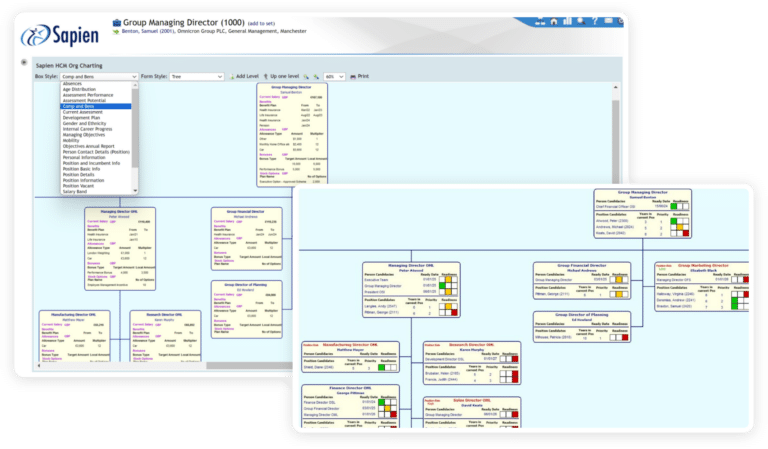Choose Managing Objectives option

point(96,135)
